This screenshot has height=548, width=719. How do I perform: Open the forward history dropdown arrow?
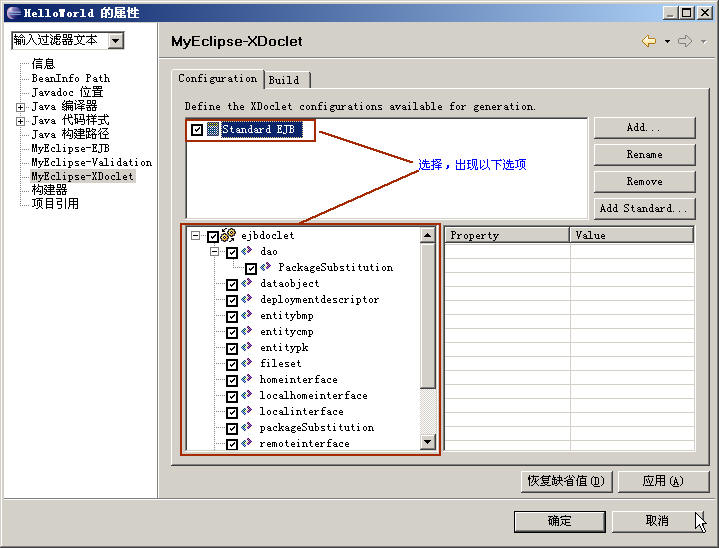click(x=703, y=42)
